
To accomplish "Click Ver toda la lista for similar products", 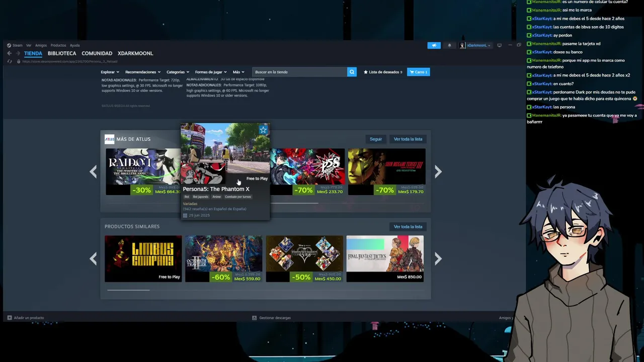I will point(408,227).
